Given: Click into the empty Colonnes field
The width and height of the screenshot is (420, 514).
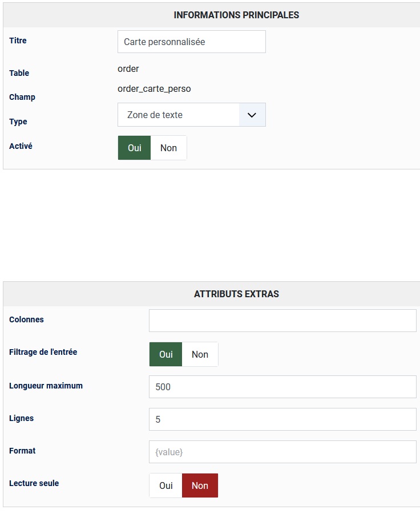Looking at the screenshot, I should pyautogui.click(x=282, y=321).
